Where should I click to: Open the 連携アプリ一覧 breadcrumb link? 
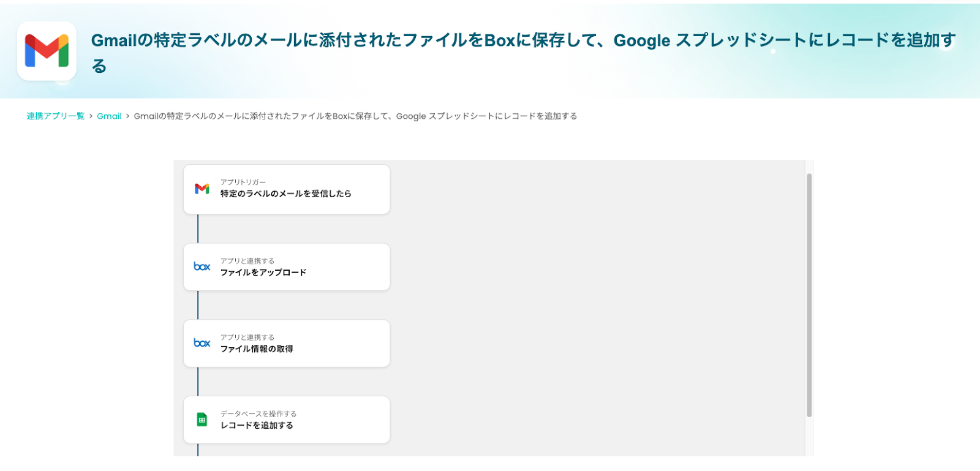point(55,116)
